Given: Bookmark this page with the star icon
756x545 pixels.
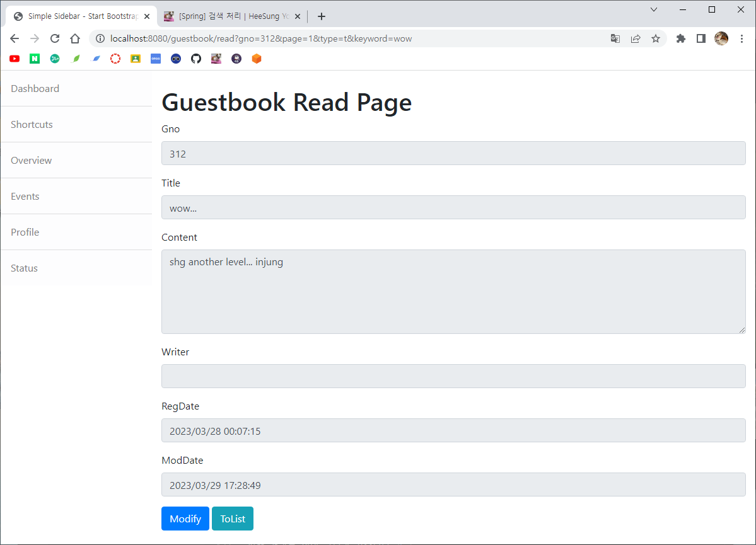Looking at the screenshot, I should coord(656,38).
